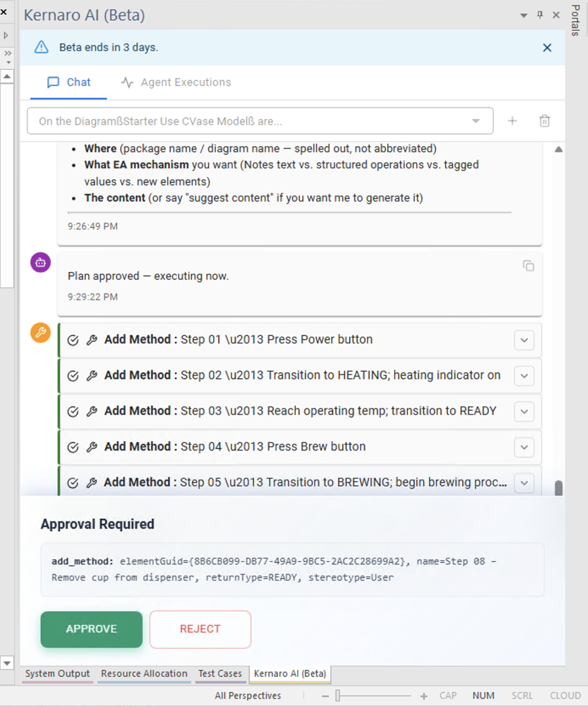Click the orange wrench tool avatar
588x707 pixels.
pos(41,332)
